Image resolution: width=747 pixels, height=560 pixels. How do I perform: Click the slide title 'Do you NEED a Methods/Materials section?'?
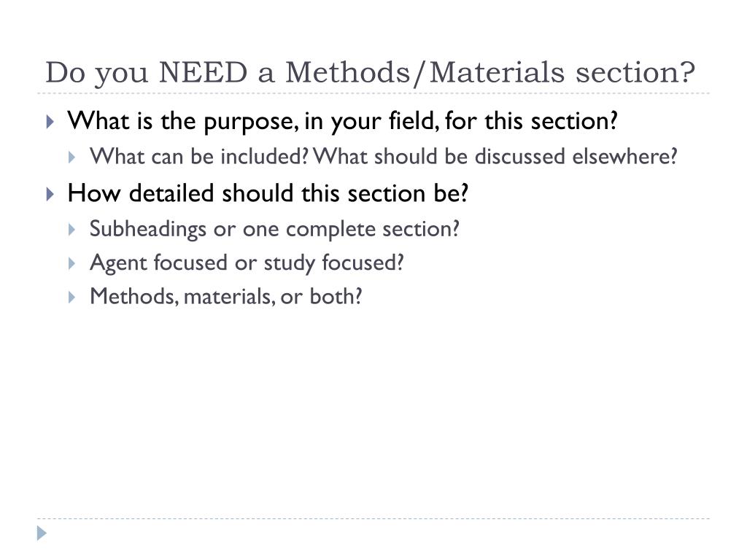(x=370, y=73)
